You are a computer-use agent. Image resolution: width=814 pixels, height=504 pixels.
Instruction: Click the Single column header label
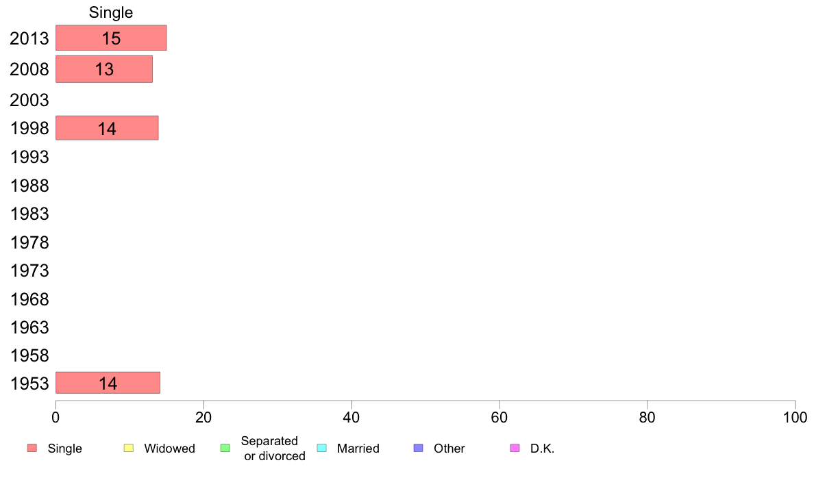click(x=110, y=12)
